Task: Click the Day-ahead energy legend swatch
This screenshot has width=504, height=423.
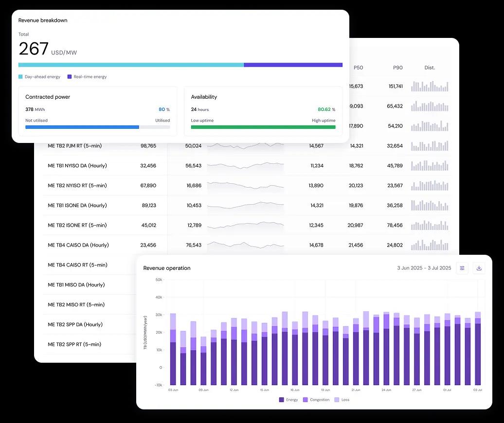Action: 19,76
